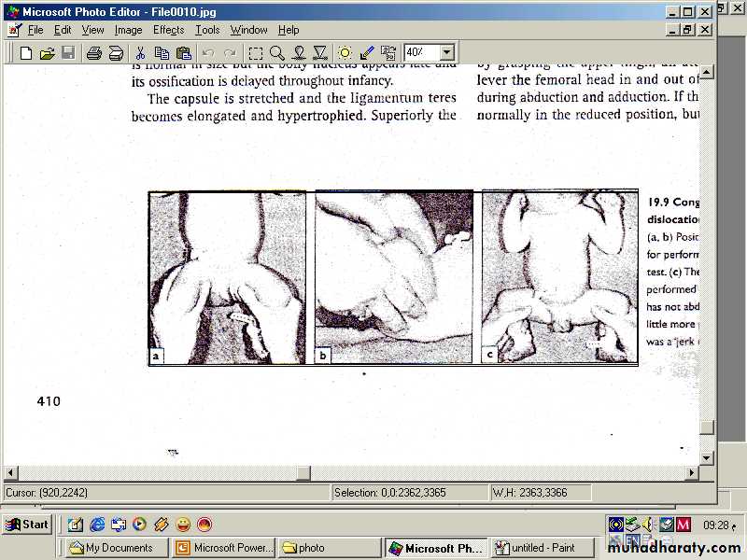Viewport: 747px width, 560px height.
Task: Click the New document icon
Action: (x=26, y=53)
